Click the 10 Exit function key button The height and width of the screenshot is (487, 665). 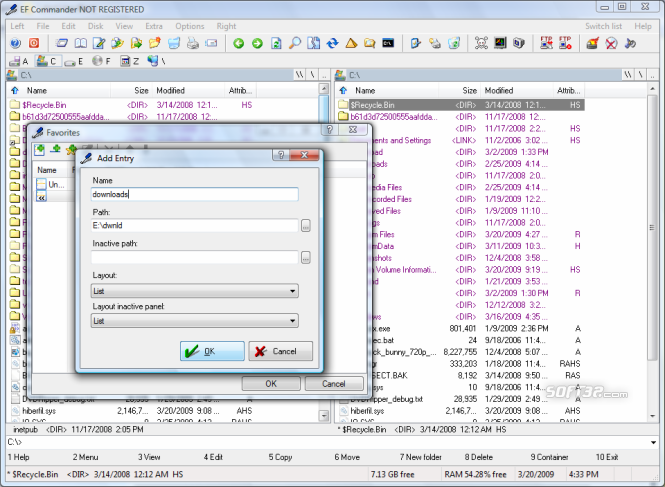point(606,457)
